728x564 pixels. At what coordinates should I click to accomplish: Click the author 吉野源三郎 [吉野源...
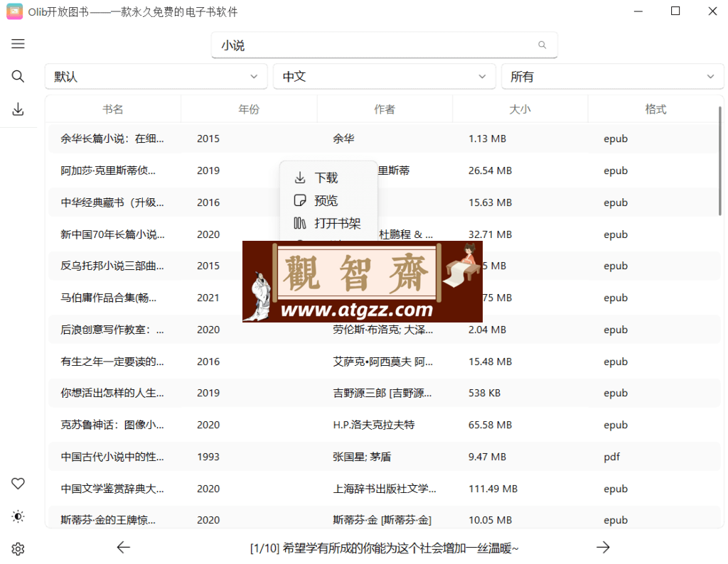(382, 393)
